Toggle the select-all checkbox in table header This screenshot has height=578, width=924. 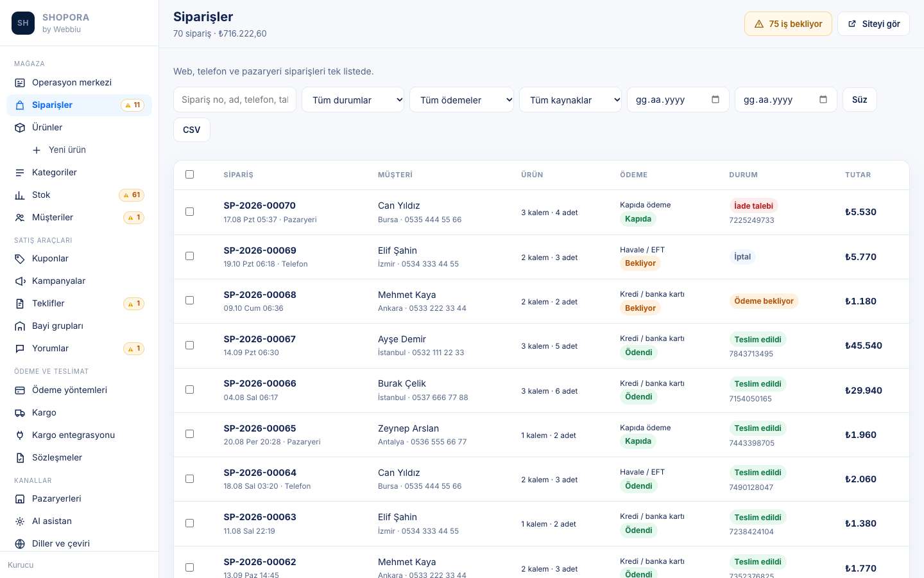(x=189, y=175)
